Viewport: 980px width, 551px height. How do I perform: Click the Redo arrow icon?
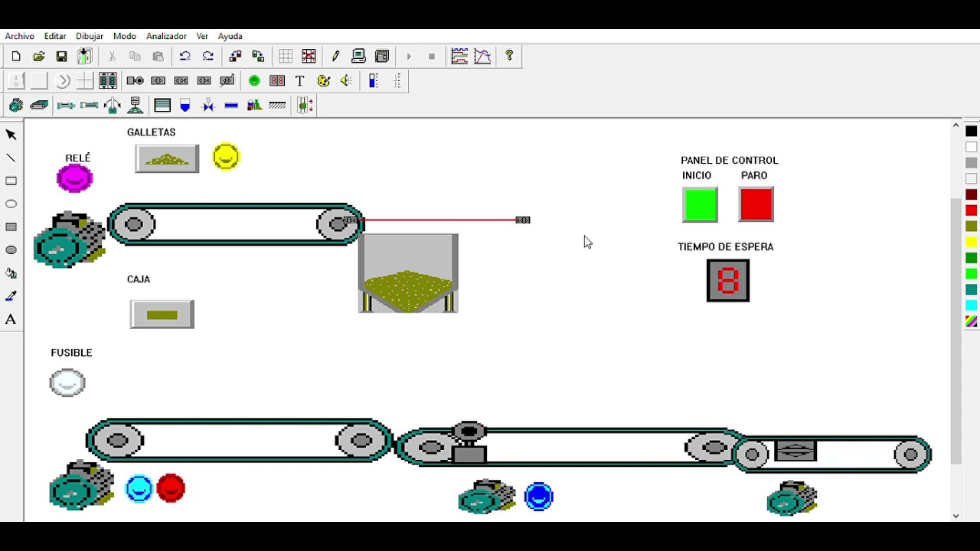(207, 57)
